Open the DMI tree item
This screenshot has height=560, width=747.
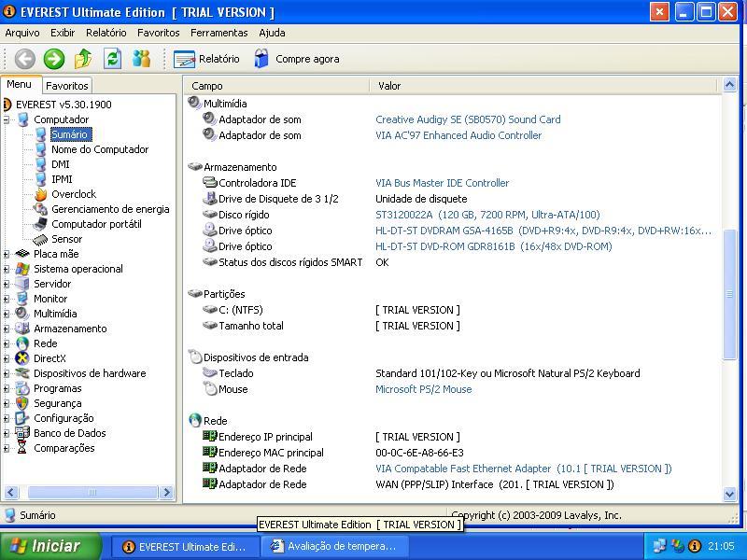click(x=61, y=164)
